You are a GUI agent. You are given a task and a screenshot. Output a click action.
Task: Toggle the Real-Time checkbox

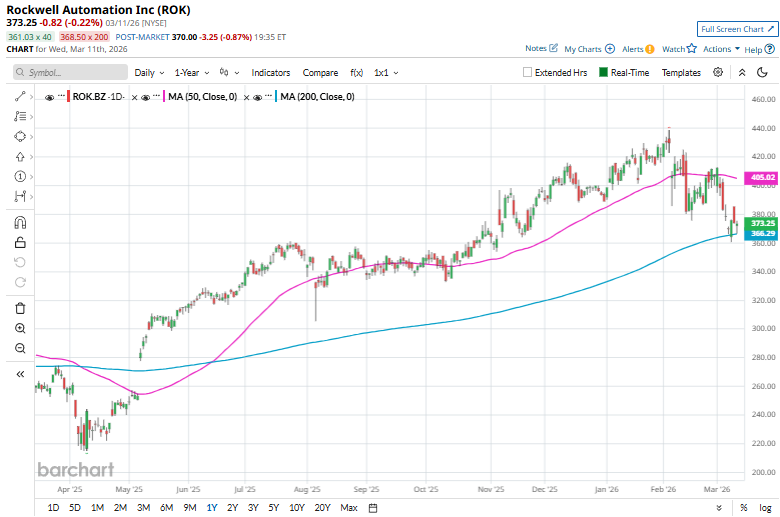(604, 73)
